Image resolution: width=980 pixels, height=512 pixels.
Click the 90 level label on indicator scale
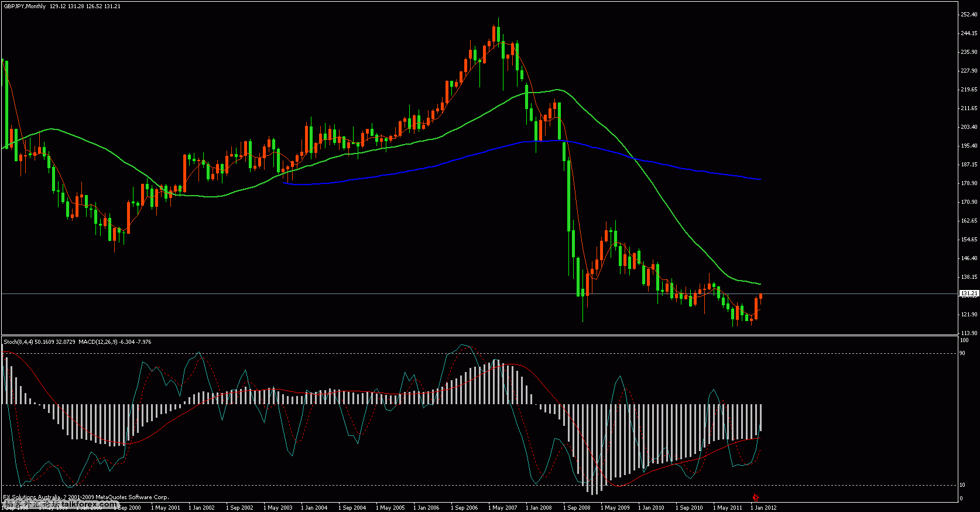pyautogui.click(x=963, y=353)
